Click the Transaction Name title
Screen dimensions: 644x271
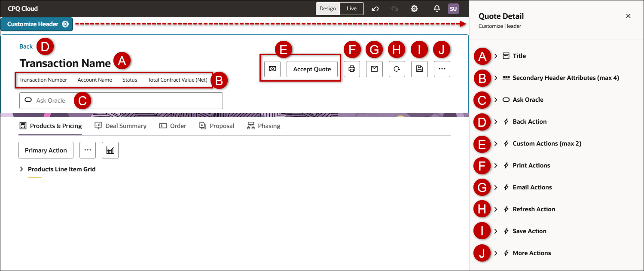coord(65,63)
